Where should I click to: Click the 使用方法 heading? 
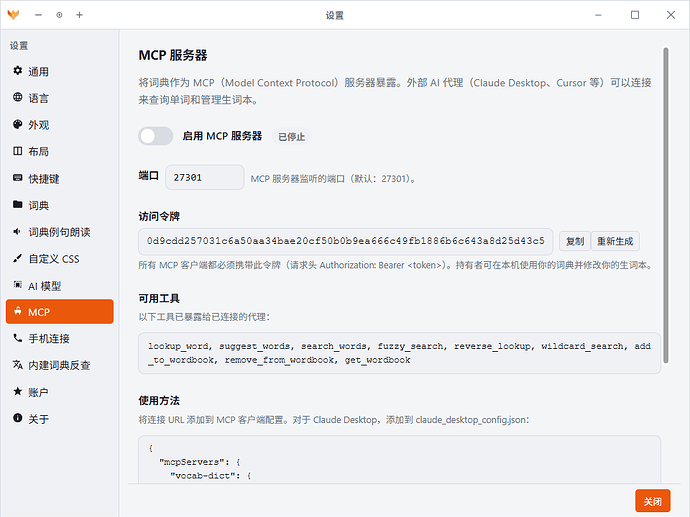pos(159,401)
